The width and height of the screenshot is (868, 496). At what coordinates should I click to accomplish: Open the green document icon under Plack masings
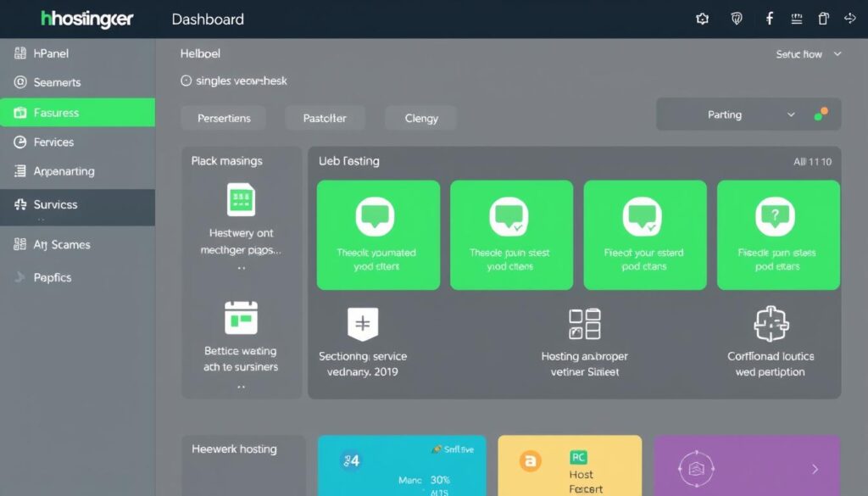coord(241,201)
